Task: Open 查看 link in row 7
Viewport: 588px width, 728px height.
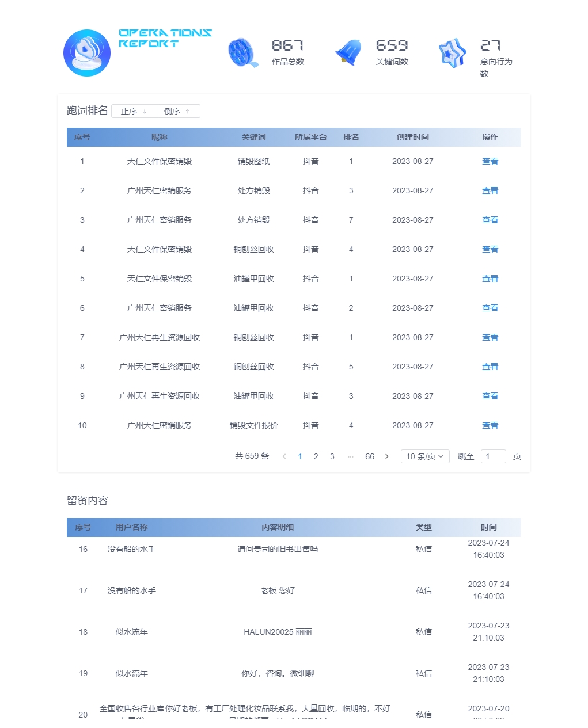Action: click(490, 337)
